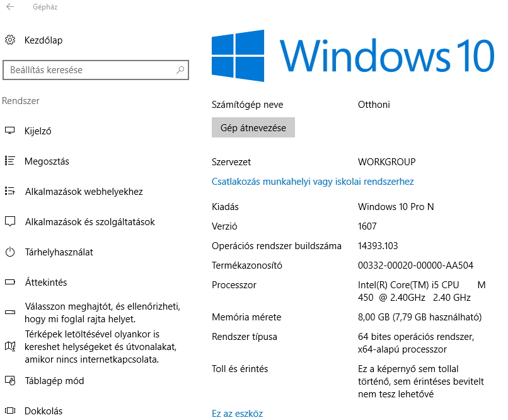Viewport: 508px width, 420px height.
Task: Open Csatlakozás munkahelyi vagy iskolai rendszerhez link
Action: point(313,182)
